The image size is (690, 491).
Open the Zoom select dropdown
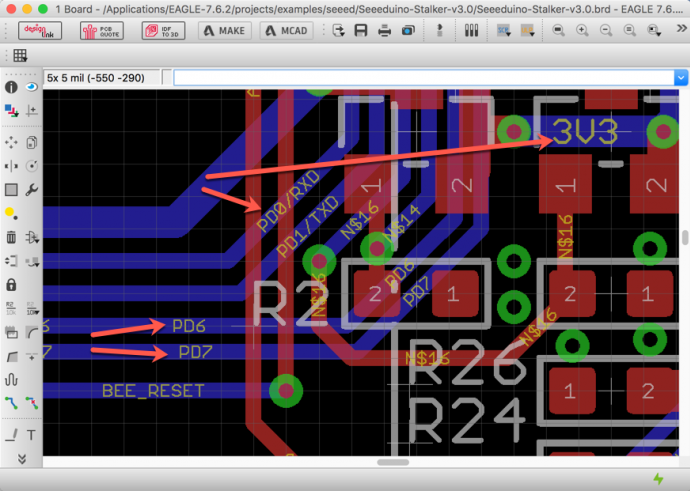654,30
